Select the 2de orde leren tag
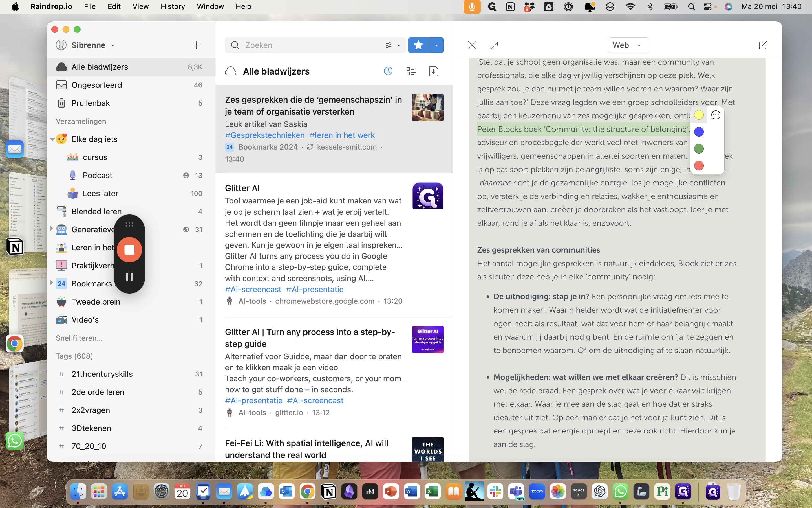Screen dimensions: 812x508 pos(131,392)
